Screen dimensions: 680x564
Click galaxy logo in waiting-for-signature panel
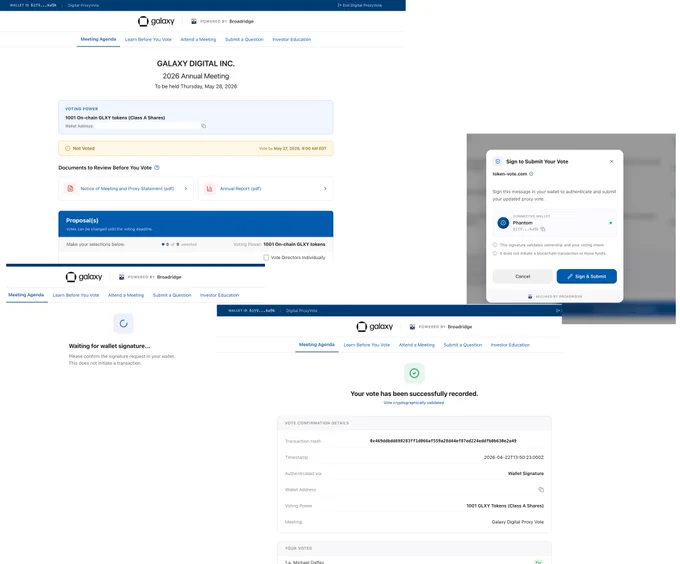[84, 277]
